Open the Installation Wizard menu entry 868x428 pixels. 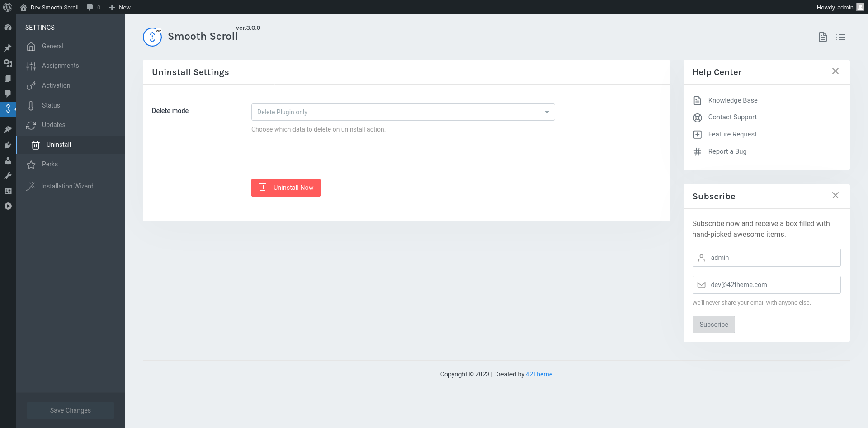point(67,186)
